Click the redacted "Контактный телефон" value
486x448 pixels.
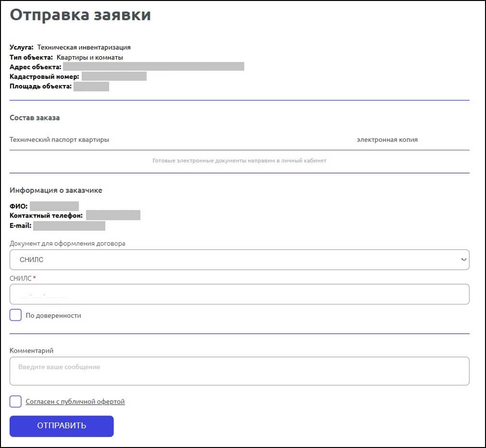tap(114, 215)
